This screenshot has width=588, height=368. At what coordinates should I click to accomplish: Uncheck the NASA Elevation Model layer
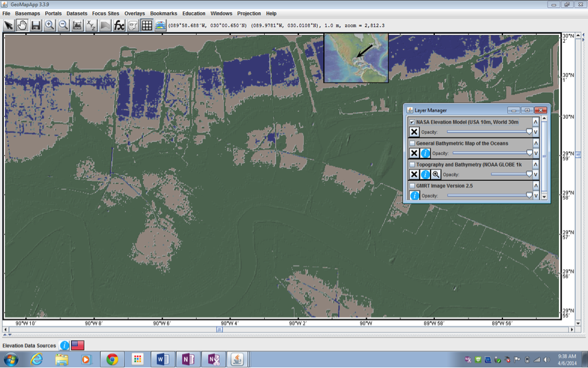[412, 121]
